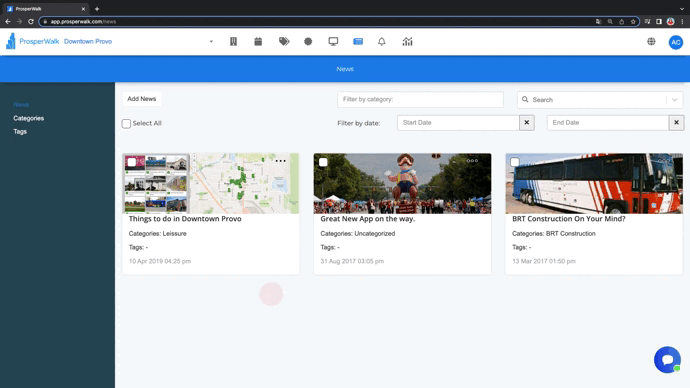This screenshot has height=388, width=690.
Task: Click the translate page icon
Action: [x=598, y=21]
